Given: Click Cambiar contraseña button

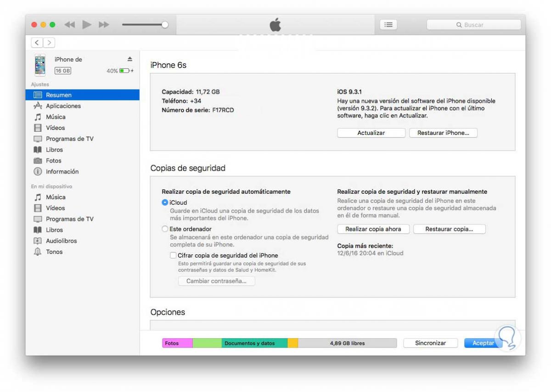Looking at the screenshot, I should click(x=217, y=281).
